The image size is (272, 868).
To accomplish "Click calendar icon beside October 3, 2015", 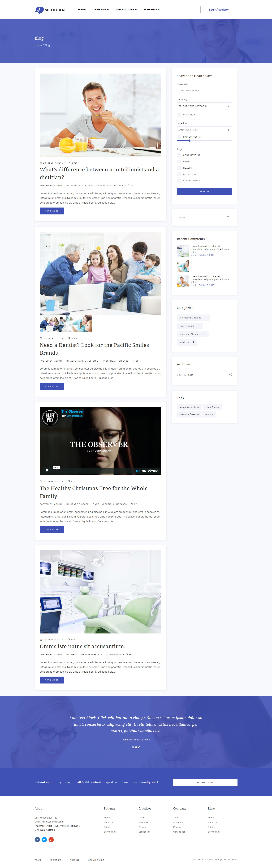I will [x=41, y=163].
